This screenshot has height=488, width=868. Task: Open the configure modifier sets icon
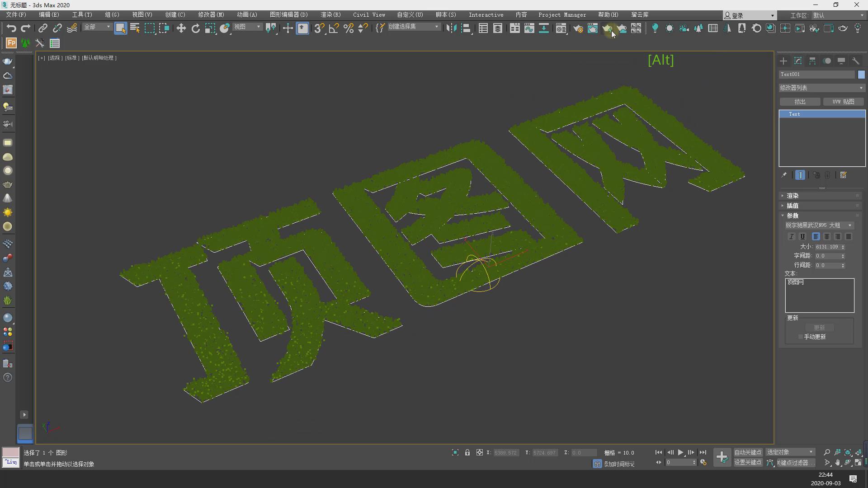tap(843, 175)
